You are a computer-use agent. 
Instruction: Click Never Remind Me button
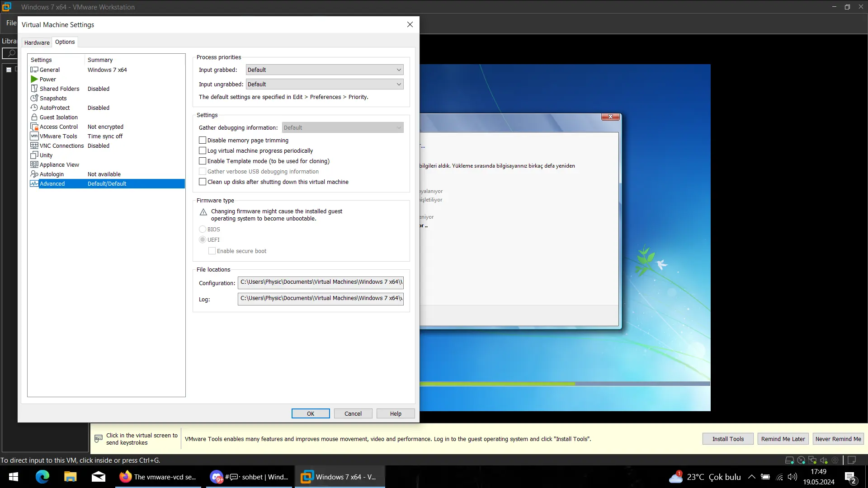coord(838,439)
